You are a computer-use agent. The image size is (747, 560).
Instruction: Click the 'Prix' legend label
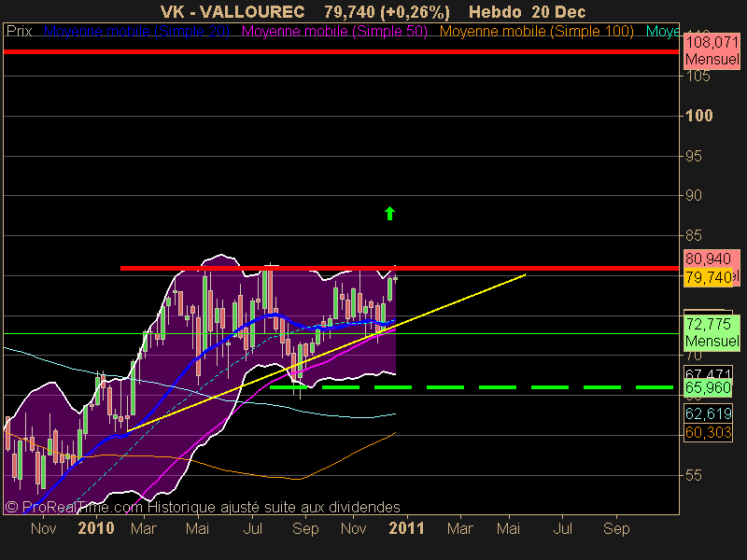click(x=19, y=32)
